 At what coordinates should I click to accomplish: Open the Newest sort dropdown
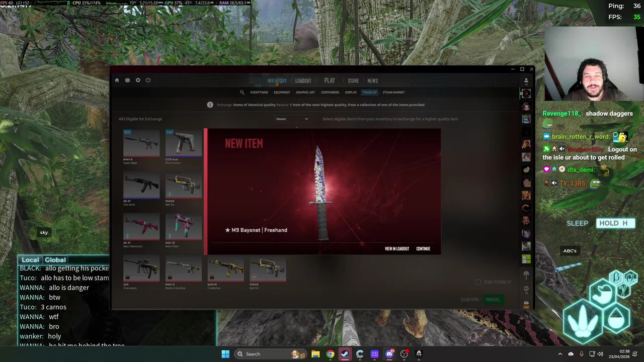tap(292, 119)
